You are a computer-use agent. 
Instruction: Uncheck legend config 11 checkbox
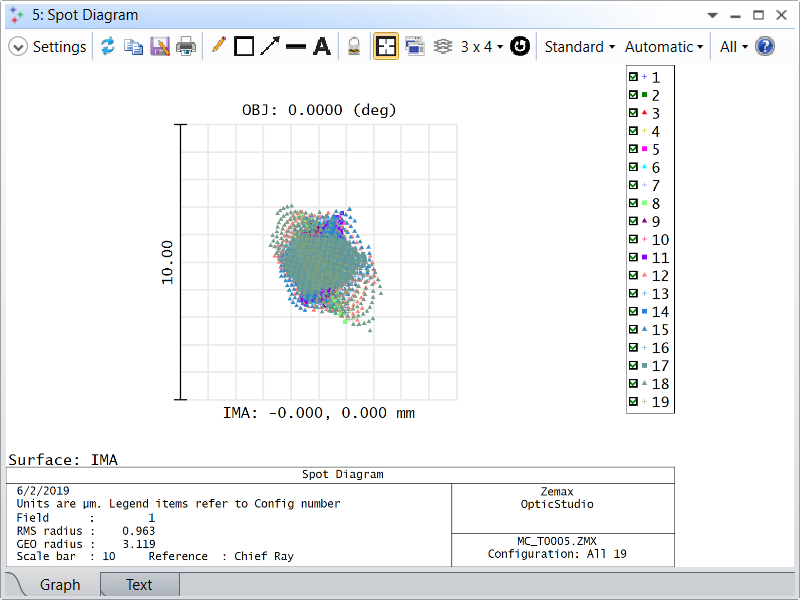coord(633,257)
